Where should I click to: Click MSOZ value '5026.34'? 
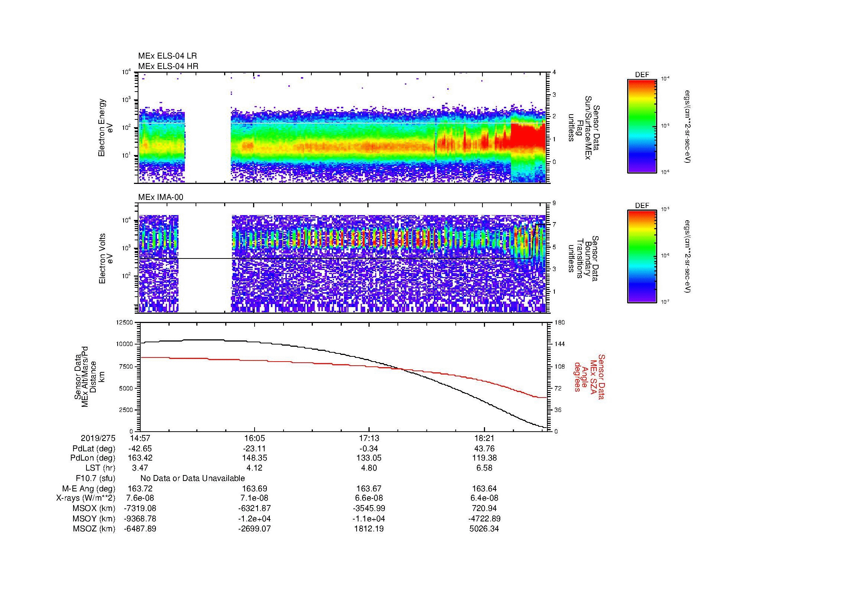484,529
